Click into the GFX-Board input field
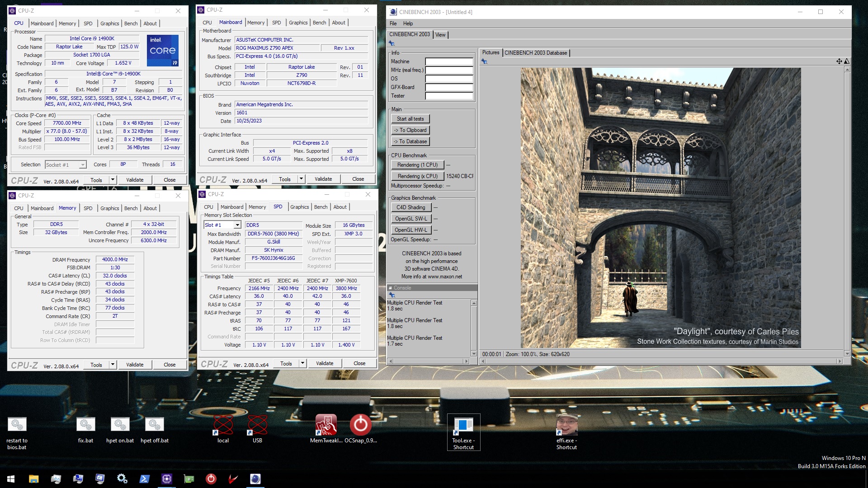This screenshot has height=488, width=868. 449,87
